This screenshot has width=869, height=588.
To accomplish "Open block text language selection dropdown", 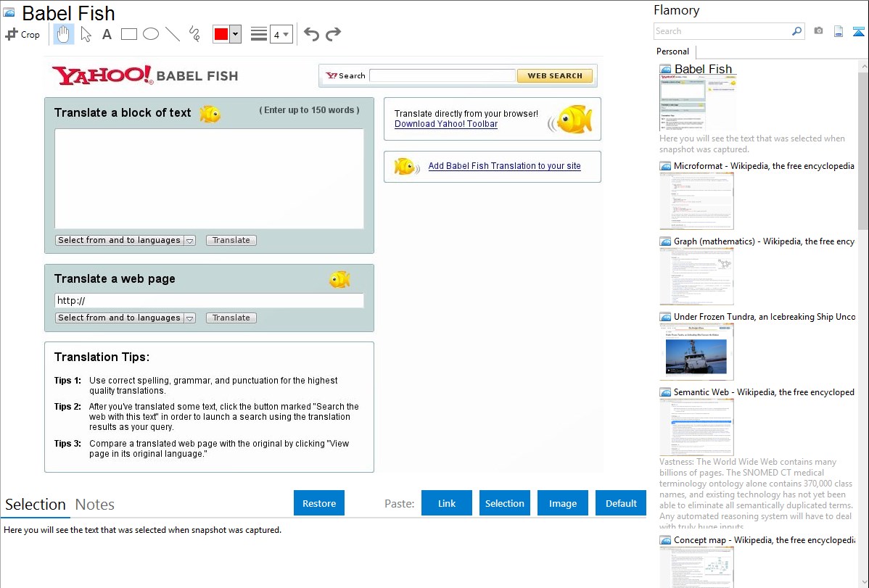I will 125,241.
